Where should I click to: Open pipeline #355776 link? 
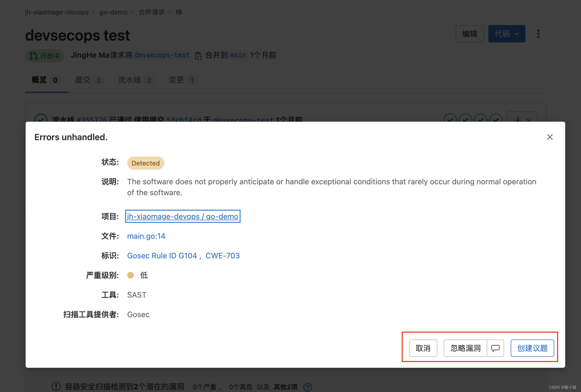point(92,119)
